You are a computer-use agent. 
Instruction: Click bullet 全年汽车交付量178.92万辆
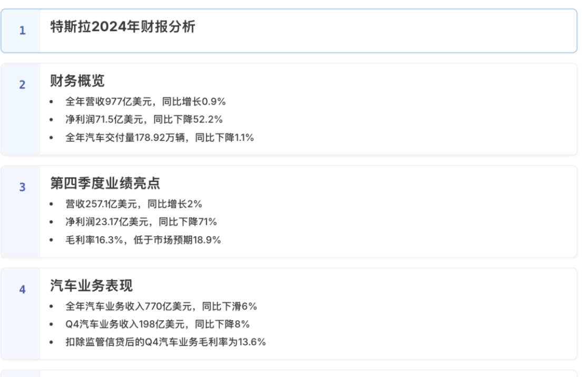pyautogui.click(x=160, y=137)
